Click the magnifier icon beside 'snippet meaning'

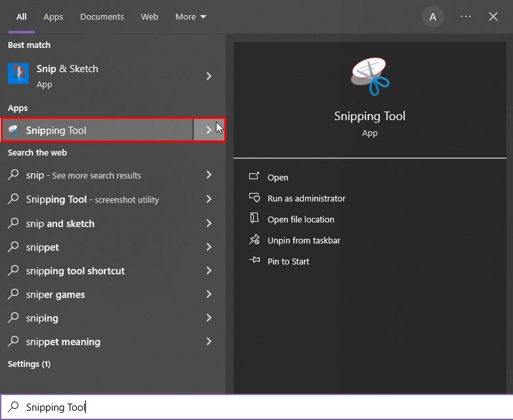[13, 341]
